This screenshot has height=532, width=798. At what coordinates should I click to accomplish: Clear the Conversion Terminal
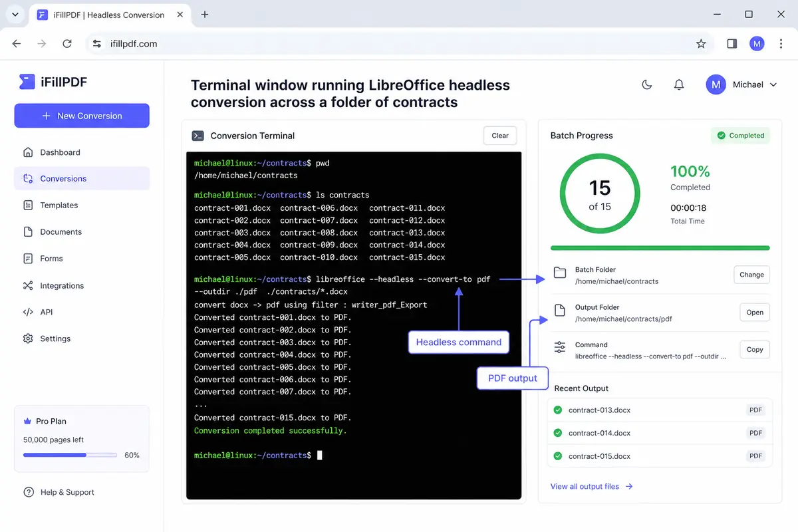500,136
